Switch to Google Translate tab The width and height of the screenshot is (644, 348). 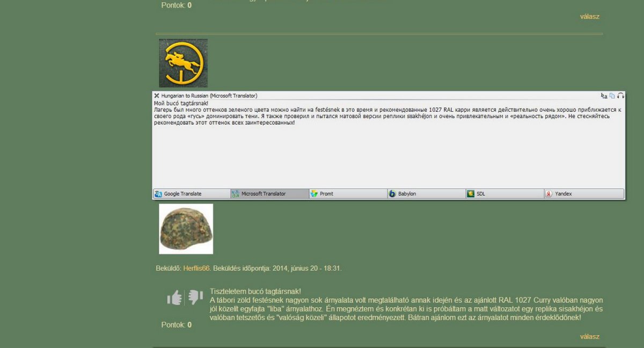pyautogui.click(x=192, y=193)
